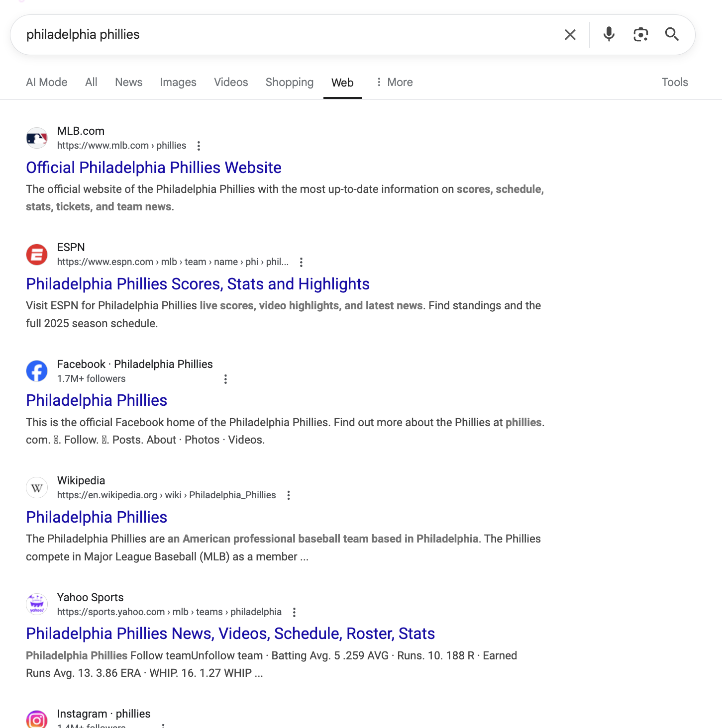Click the Yahoo Sports favicon
Image resolution: width=722 pixels, height=728 pixels.
coord(37,604)
